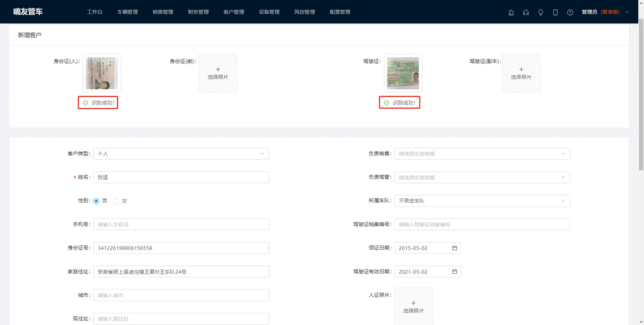The image size is (644, 325).
Task: Open the 销售管理 menu
Action: (163, 12)
